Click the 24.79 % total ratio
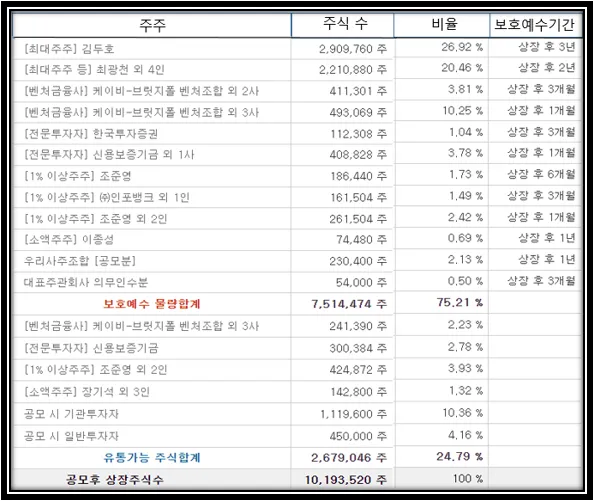The height and width of the screenshot is (501, 593). (460, 457)
